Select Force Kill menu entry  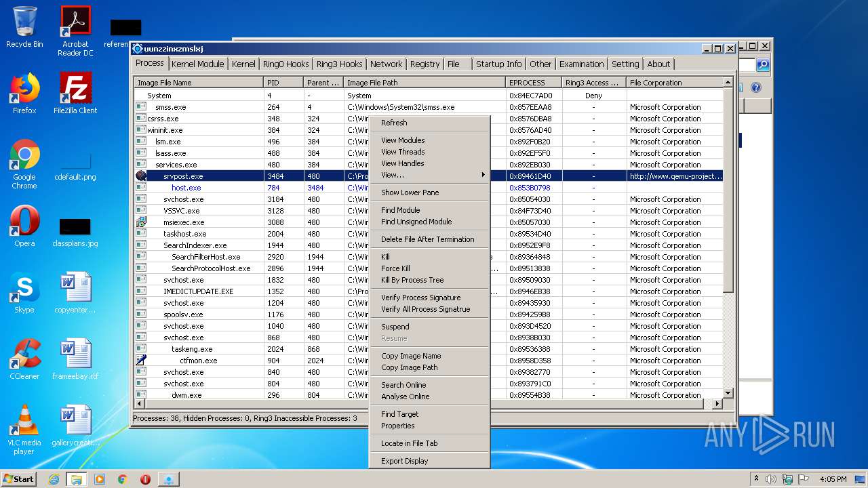(429, 268)
